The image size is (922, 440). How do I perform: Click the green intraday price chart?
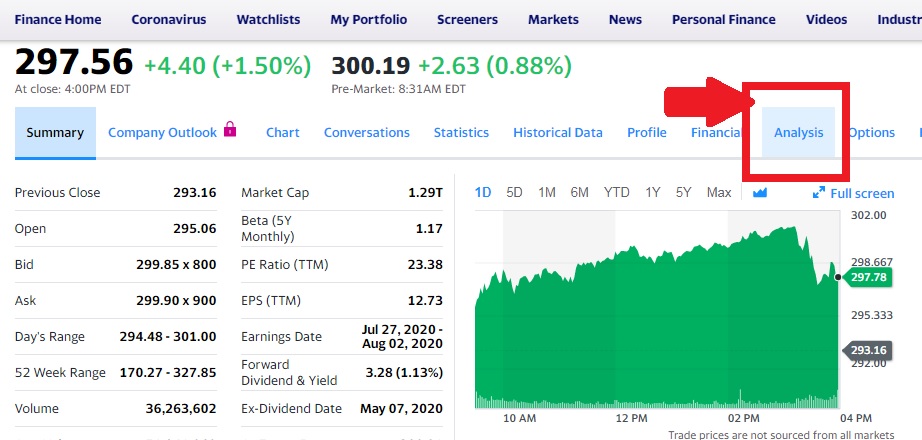656,318
